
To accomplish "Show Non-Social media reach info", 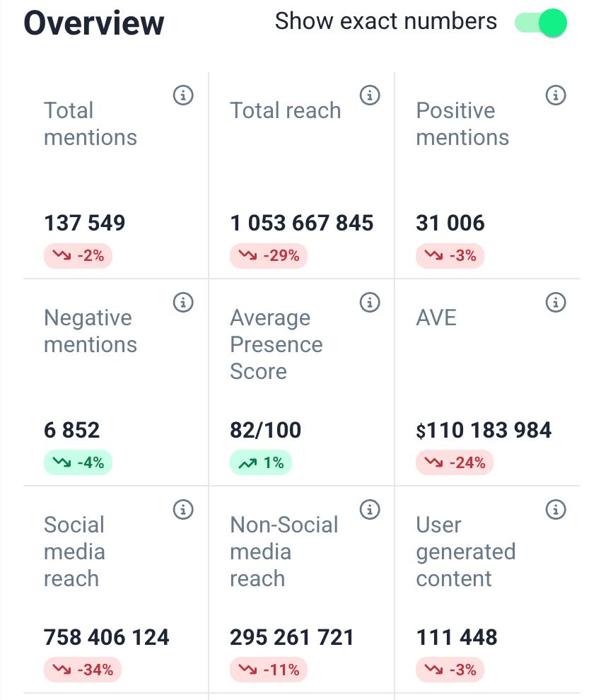I will pos(370,509).
